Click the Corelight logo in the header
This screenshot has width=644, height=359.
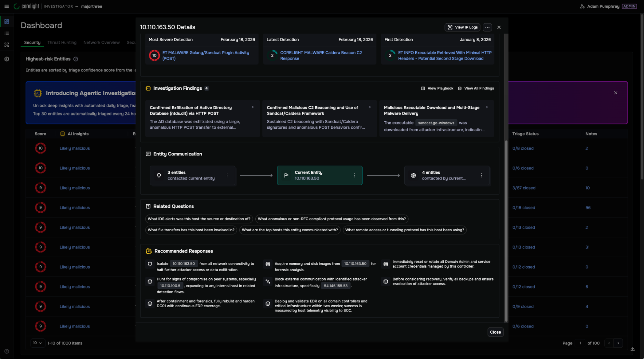26,6
